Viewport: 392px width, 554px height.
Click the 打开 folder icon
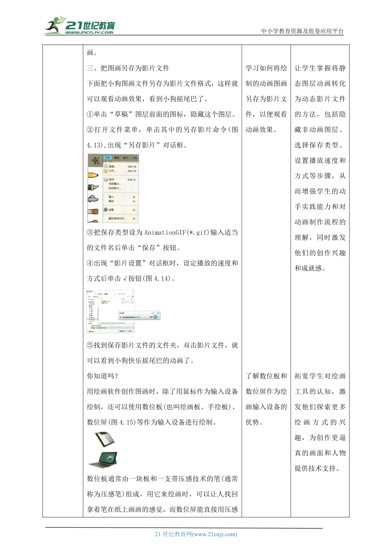coord(106,171)
